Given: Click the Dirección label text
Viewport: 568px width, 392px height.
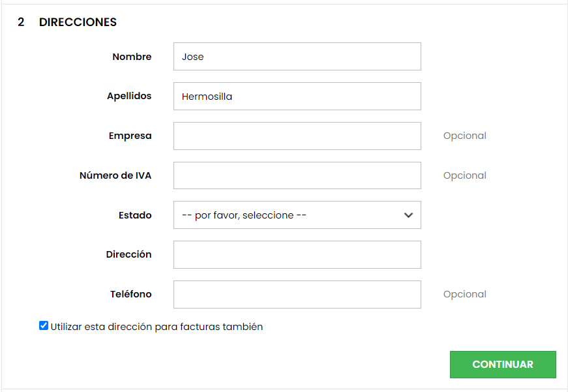Looking at the screenshot, I should click(x=128, y=254).
